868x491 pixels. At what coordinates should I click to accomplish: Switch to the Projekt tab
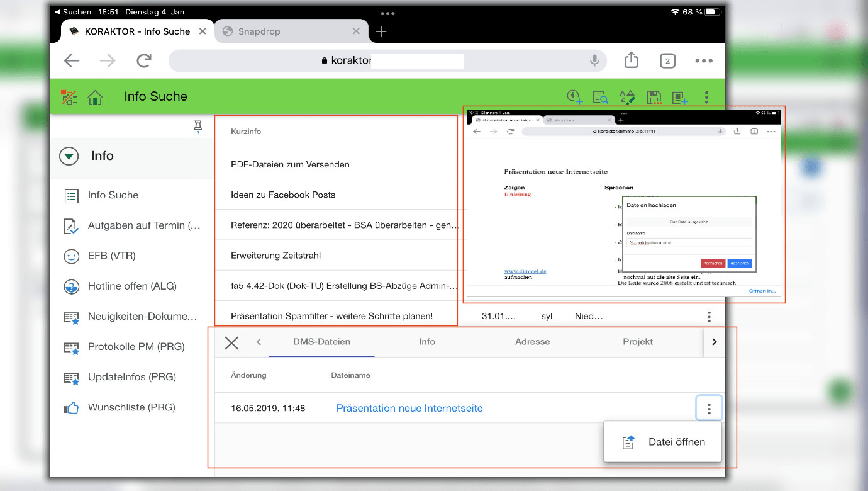pyautogui.click(x=638, y=342)
